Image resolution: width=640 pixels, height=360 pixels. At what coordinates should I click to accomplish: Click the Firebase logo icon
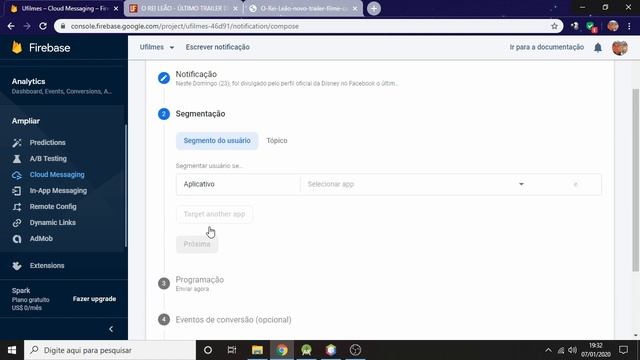pos(17,47)
